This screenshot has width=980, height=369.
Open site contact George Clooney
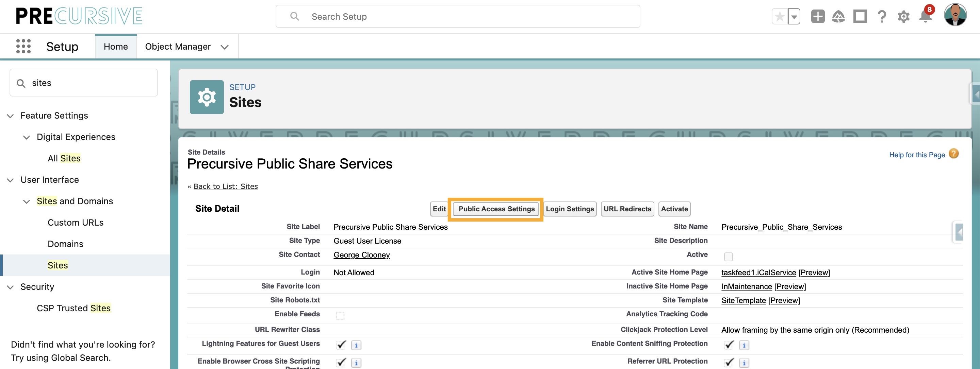(361, 254)
